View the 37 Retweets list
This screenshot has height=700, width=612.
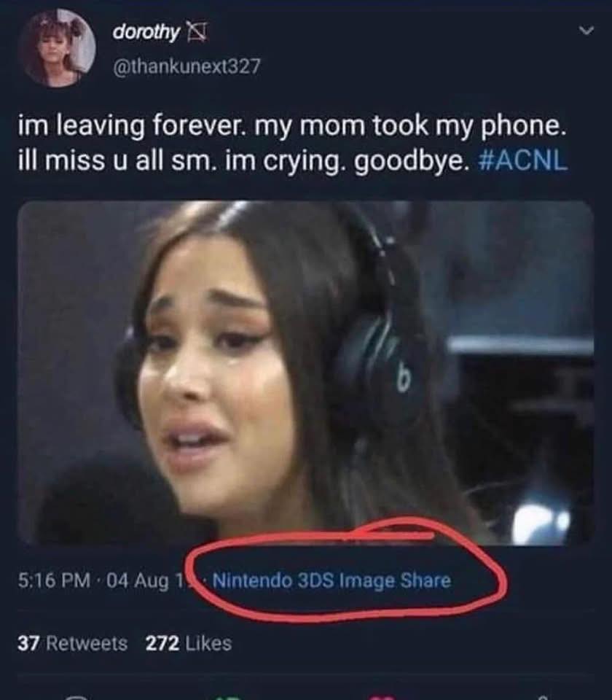click(x=73, y=643)
